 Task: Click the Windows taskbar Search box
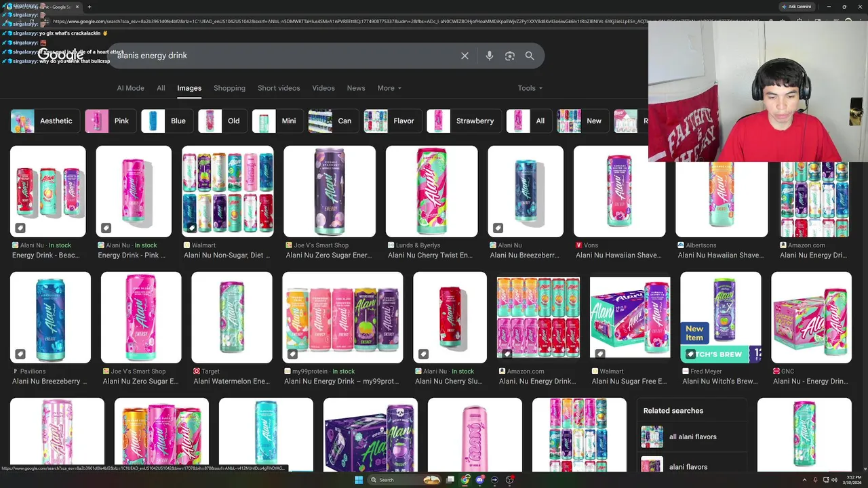coord(405,480)
